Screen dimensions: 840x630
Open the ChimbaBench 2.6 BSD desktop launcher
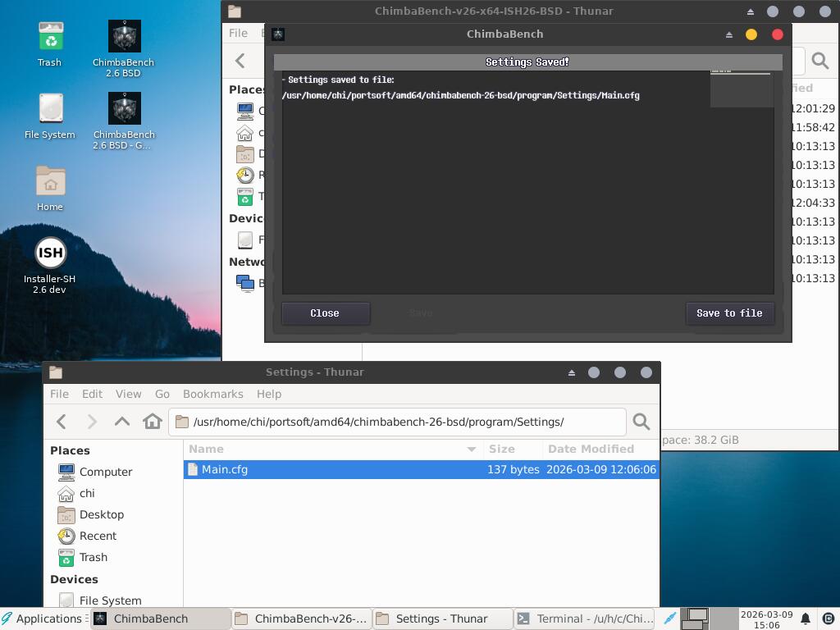point(124,37)
